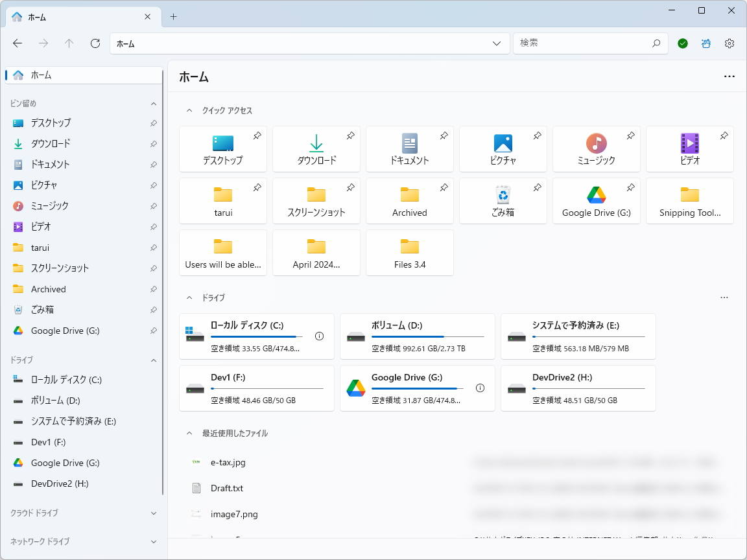Click the back navigation arrow
Image resolution: width=747 pixels, height=560 pixels.
click(18, 43)
